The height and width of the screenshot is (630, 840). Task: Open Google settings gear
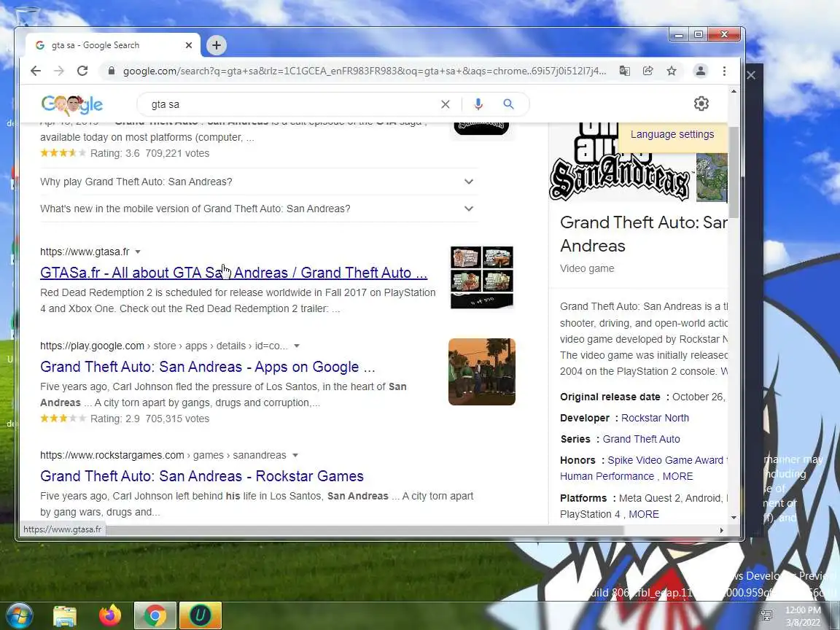(x=701, y=104)
